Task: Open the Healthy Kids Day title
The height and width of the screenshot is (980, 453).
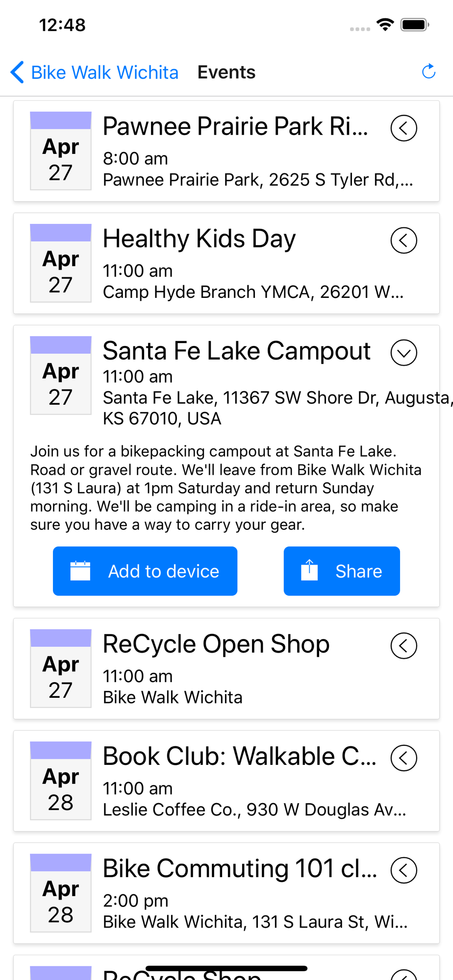Action: [x=199, y=239]
